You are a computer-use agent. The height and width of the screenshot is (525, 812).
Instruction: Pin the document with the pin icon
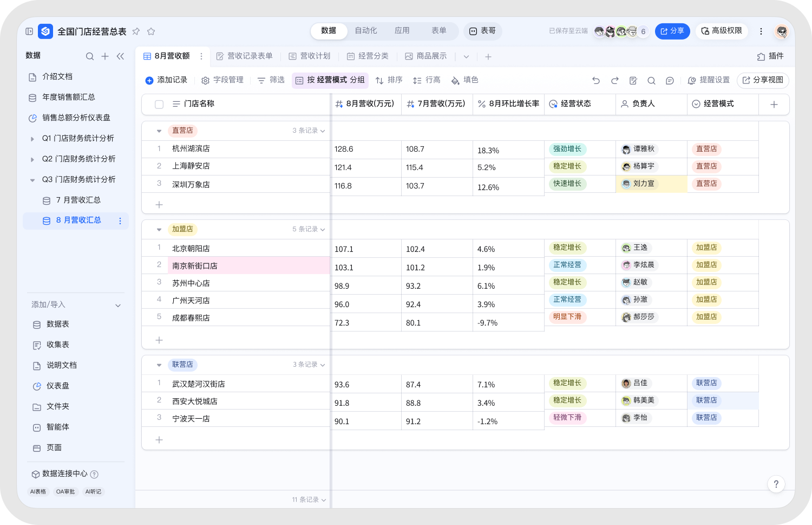coord(136,31)
